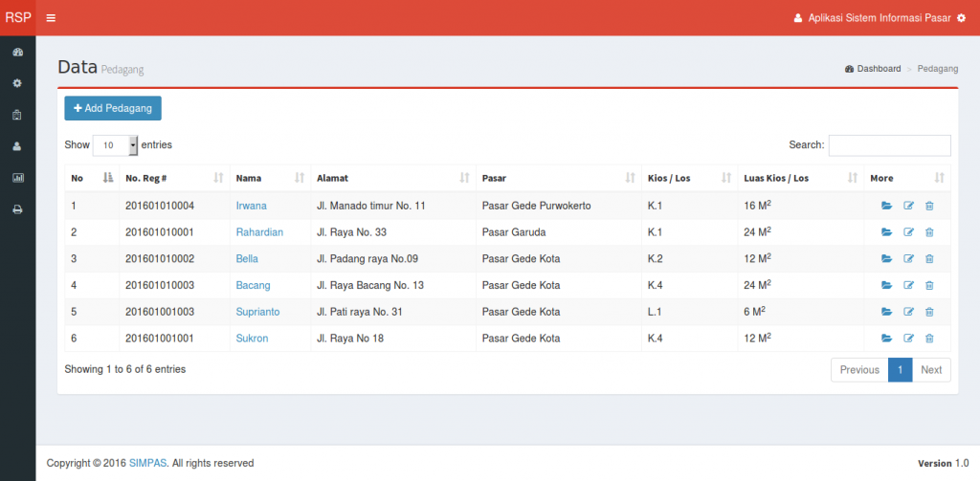Open the settings gear in left sidebar
The image size is (980, 481).
(17, 83)
